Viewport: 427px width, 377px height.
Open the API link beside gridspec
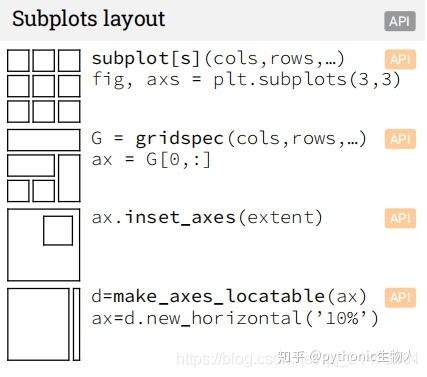pos(400,139)
